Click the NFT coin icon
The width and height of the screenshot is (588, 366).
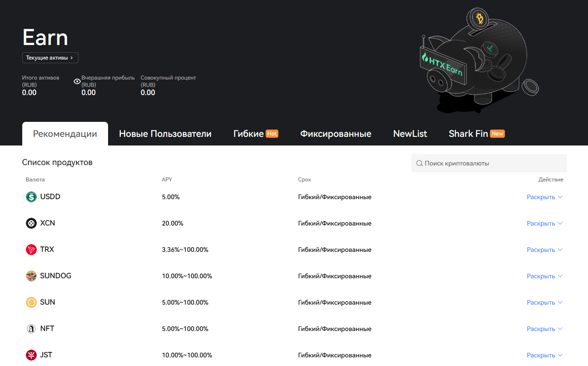coord(31,329)
